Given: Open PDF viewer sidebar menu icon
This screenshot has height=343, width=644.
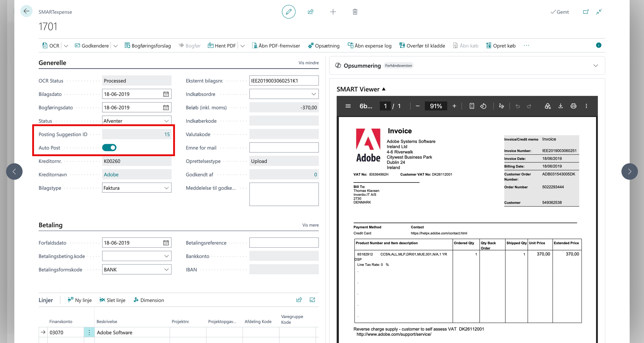Looking at the screenshot, I should [348, 106].
